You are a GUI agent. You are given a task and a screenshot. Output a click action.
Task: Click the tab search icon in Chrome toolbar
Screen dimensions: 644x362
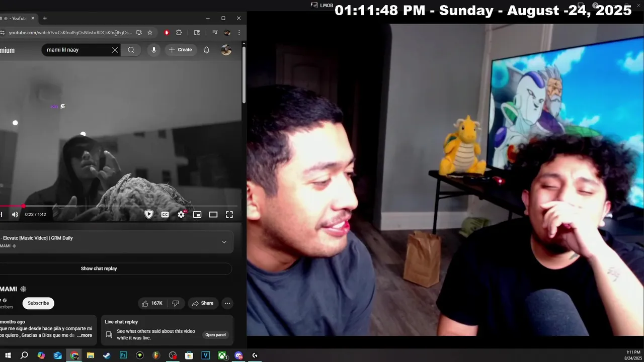197,33
